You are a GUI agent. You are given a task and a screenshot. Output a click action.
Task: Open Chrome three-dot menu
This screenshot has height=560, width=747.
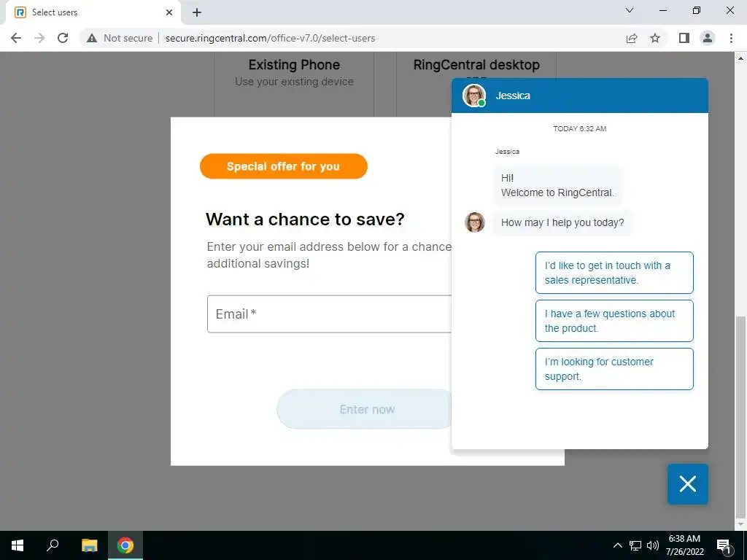tap(731, 38)
